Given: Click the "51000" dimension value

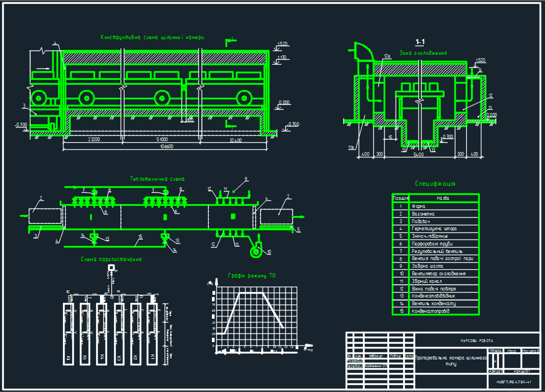Looking at the screenshot, I should (162, 140).
